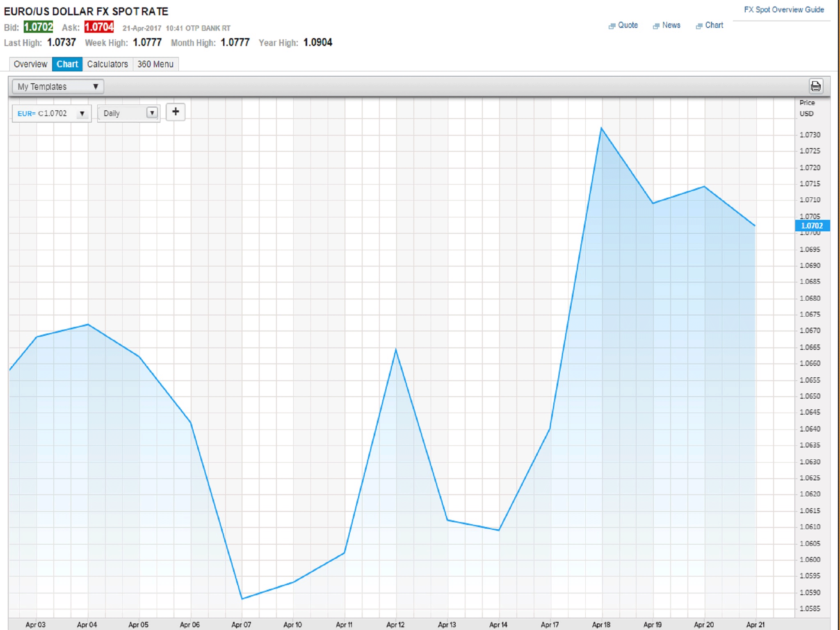
Task: Click the News link
Action: [x=671, y=25]
